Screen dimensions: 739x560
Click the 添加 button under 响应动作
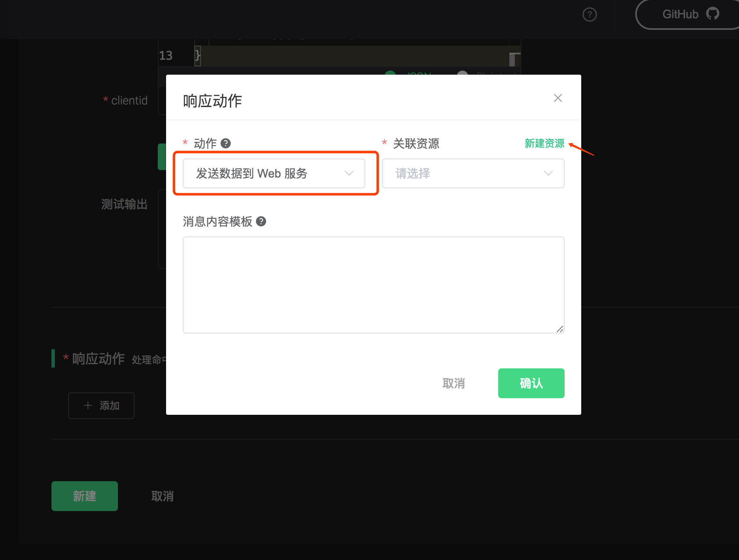(x=101, y=405)
